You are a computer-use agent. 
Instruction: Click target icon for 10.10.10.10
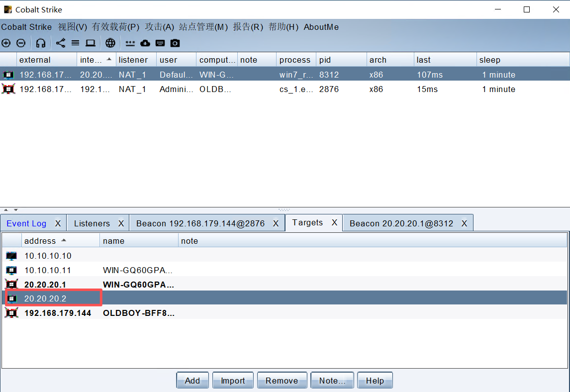(11, 256)
